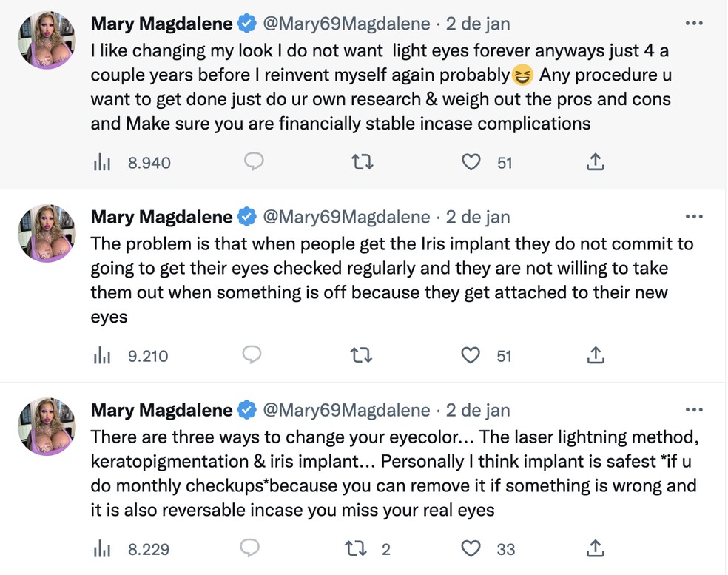
Task: Share the Iris implant problem tweet
Action: [596, 356]
